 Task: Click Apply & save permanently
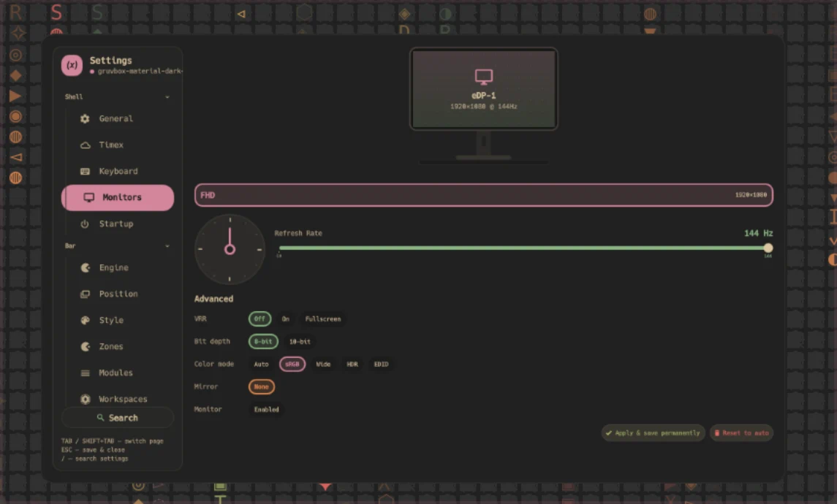(654, 433)
